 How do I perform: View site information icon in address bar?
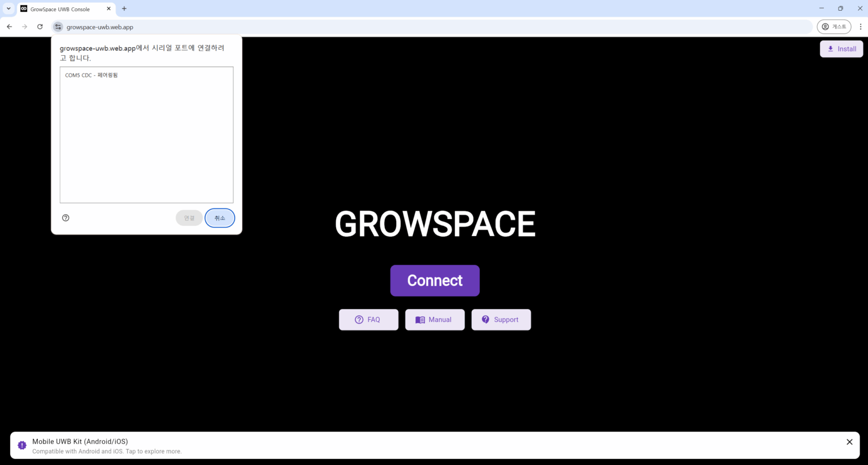coord(58,27)
